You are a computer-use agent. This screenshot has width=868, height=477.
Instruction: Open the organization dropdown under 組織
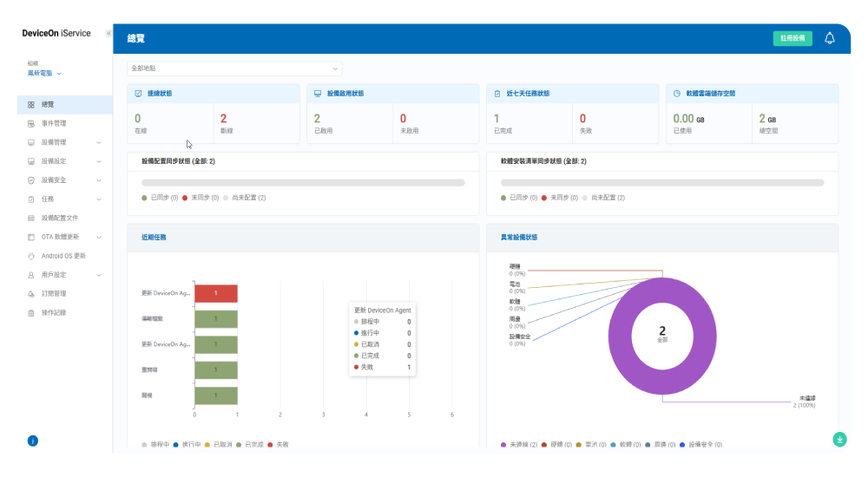pos(44,74)
